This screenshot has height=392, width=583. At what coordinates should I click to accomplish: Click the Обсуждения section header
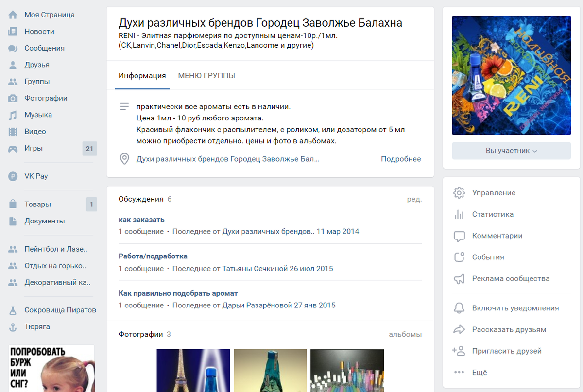click(x=141, y=199)
